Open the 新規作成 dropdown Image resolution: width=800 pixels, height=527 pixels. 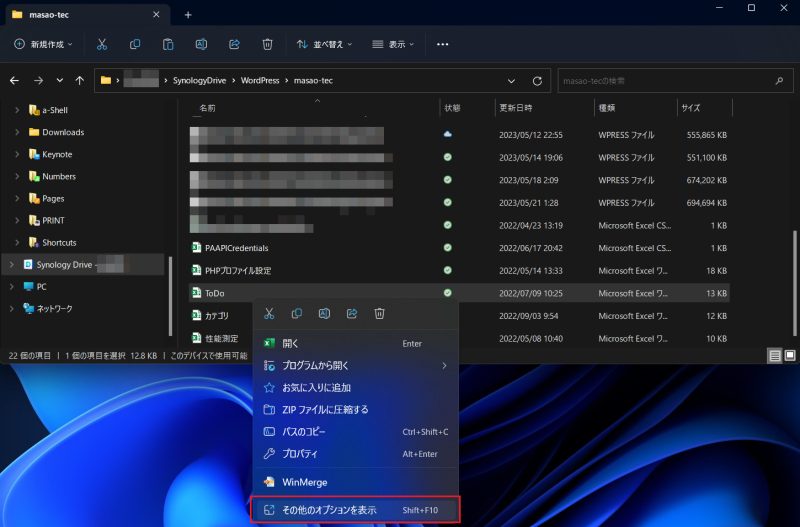43,44
